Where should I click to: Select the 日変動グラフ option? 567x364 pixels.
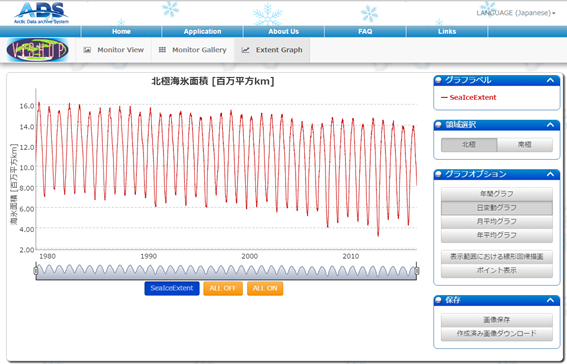coord(497,207)
